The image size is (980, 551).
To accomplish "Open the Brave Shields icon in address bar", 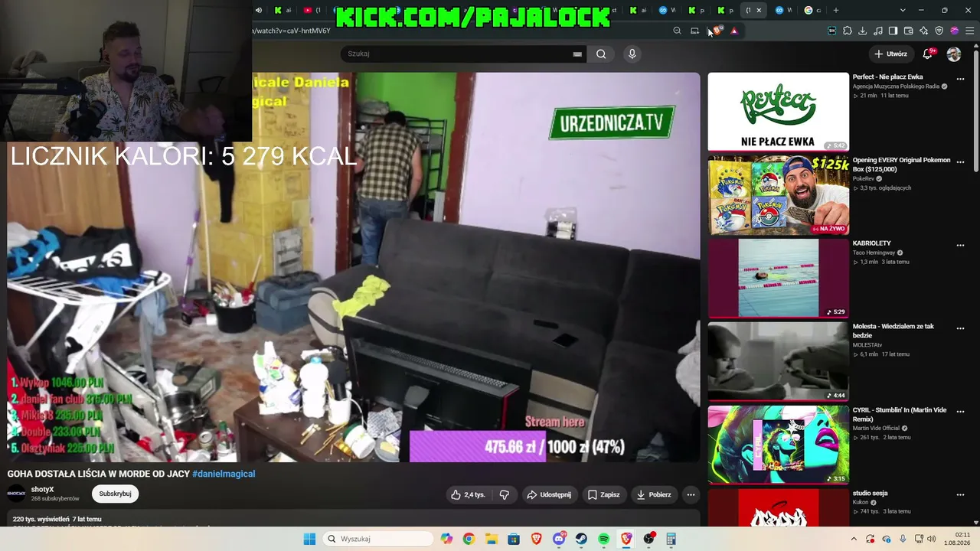I will [x=716, y=31].
